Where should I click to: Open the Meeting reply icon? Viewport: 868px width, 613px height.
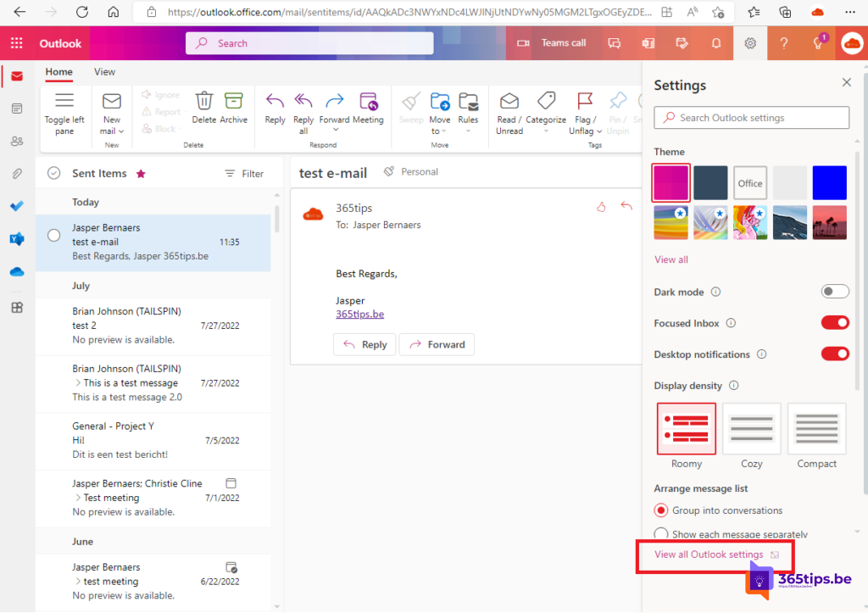point(368,102)
